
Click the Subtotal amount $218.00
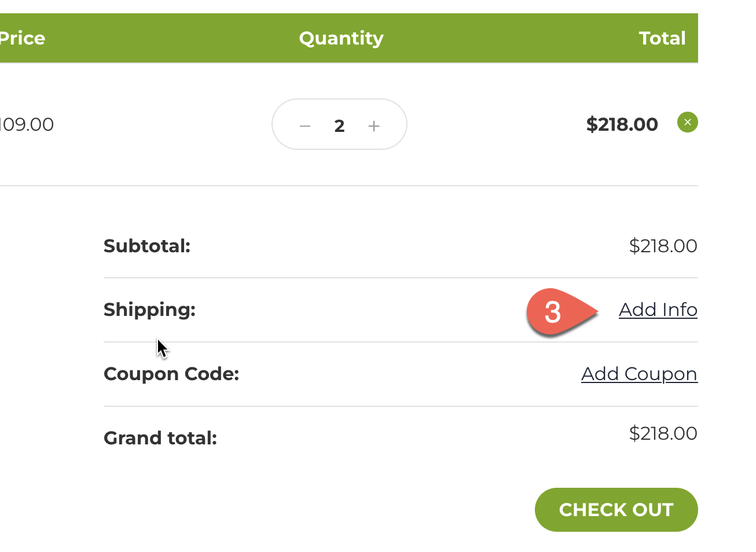(663, 246)
